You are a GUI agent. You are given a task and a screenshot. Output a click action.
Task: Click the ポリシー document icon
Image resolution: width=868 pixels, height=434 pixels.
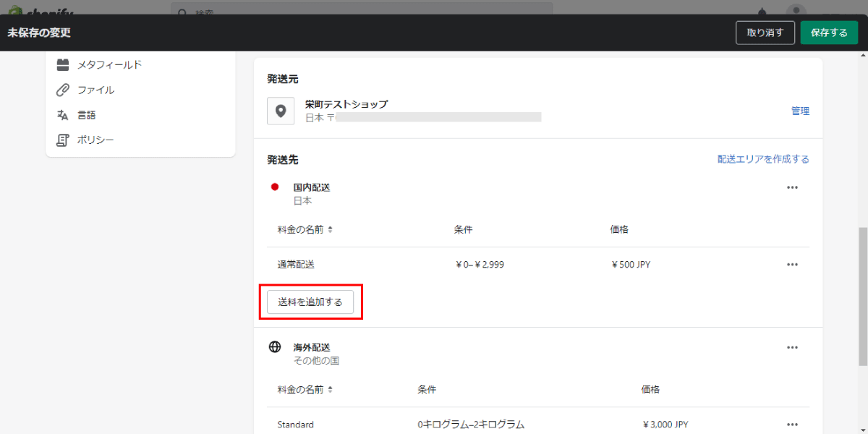click(x=63, y=140)
